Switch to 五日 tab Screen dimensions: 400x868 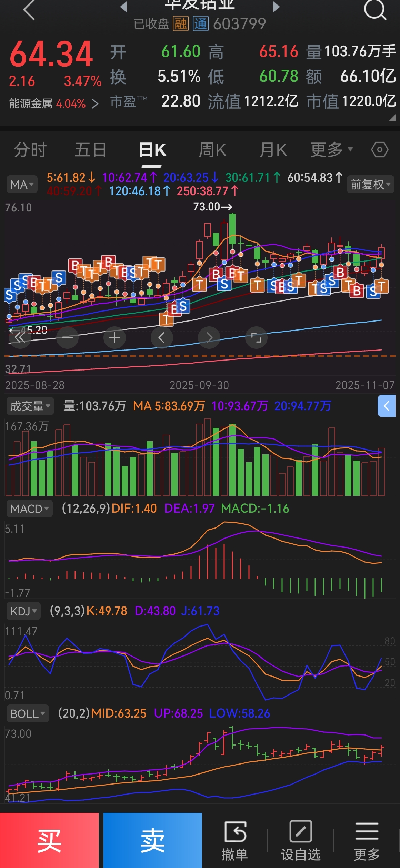pyautogui.click(x=91, y=150)
